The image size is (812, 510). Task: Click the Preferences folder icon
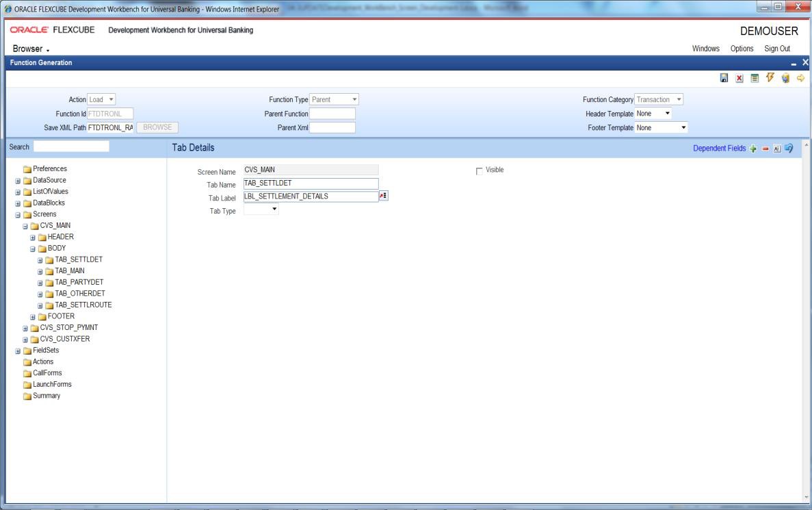27,169
